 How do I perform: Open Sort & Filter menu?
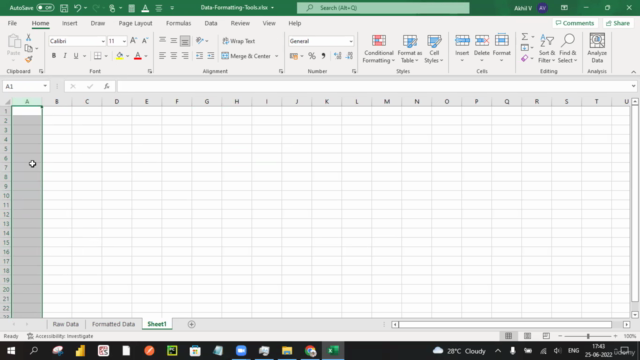(x=547, y=49)
